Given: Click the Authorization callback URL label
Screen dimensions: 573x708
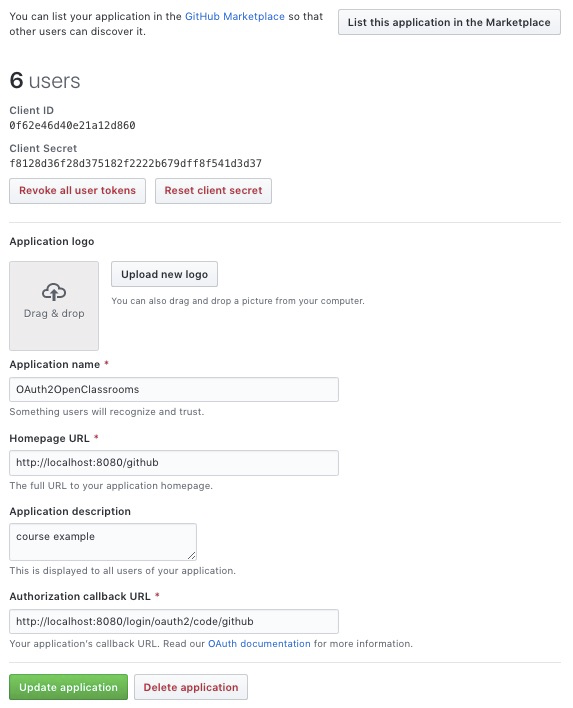Looking at the screenshot, I should coord(80,596).
